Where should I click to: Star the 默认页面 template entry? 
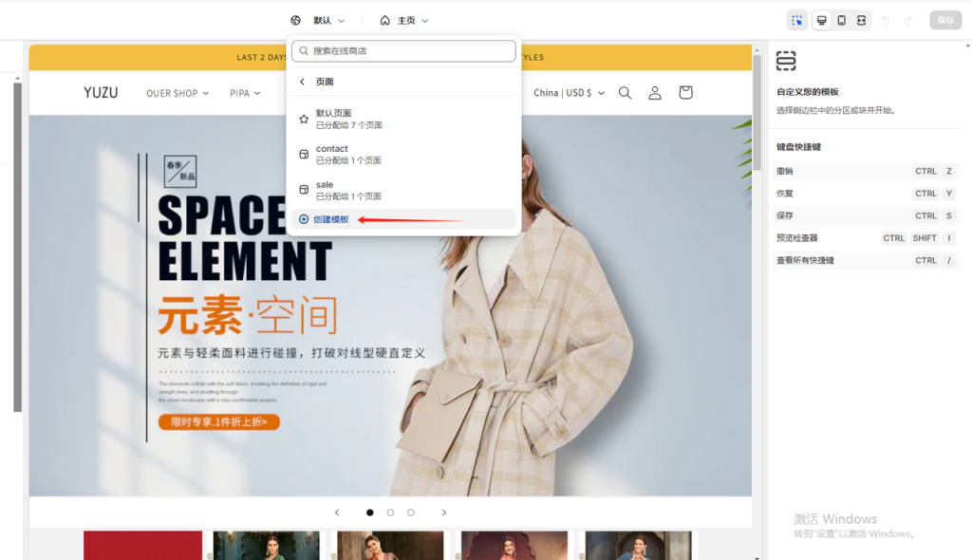pos(303,119)
